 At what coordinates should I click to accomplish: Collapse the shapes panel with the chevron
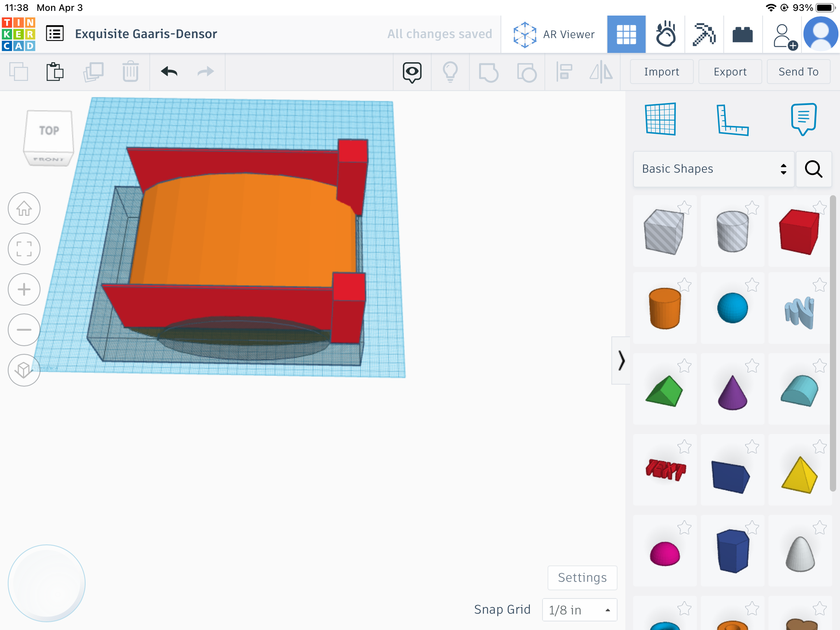pos(621,360)
